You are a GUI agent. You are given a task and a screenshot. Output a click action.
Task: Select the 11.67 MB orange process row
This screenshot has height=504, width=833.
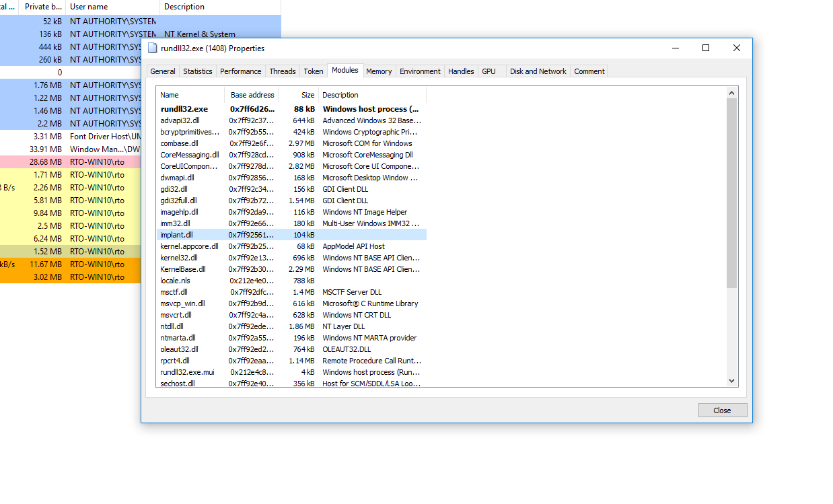pos(71,264)
